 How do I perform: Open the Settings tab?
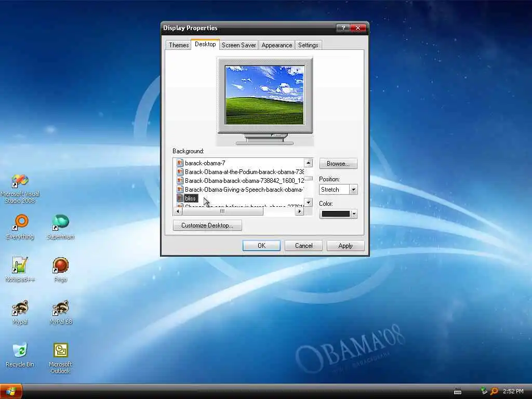coord(308,45)
